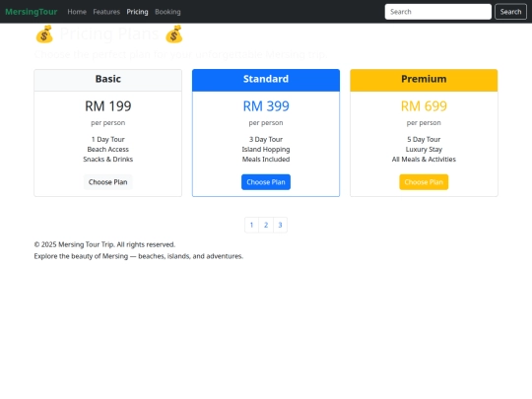This screenshot has height=399, width=532.
Task: Click the Search button in navbar
Action: tap(510, 12)
